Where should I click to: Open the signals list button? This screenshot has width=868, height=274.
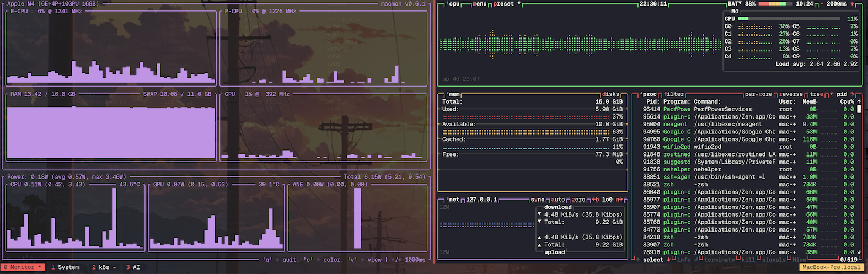point(774,260)
